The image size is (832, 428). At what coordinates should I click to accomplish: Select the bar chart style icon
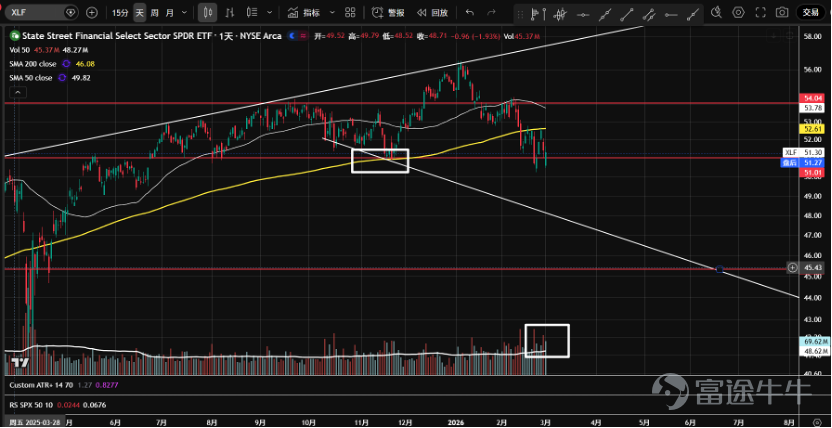[230, 12]
